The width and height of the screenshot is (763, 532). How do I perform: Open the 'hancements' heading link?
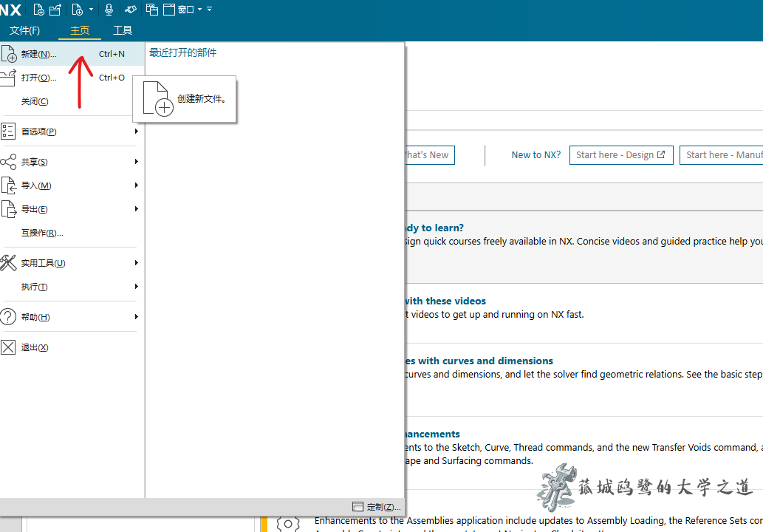pos(433,434)
